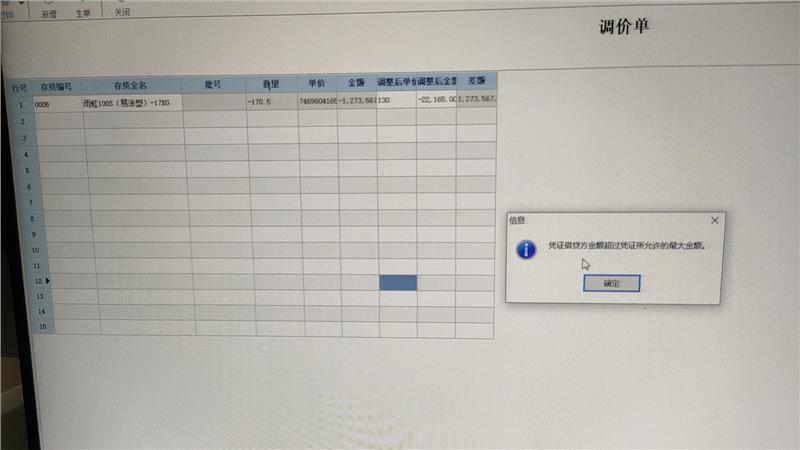Click the 差额 column header
800x450 pixels.
click(476, 79)
